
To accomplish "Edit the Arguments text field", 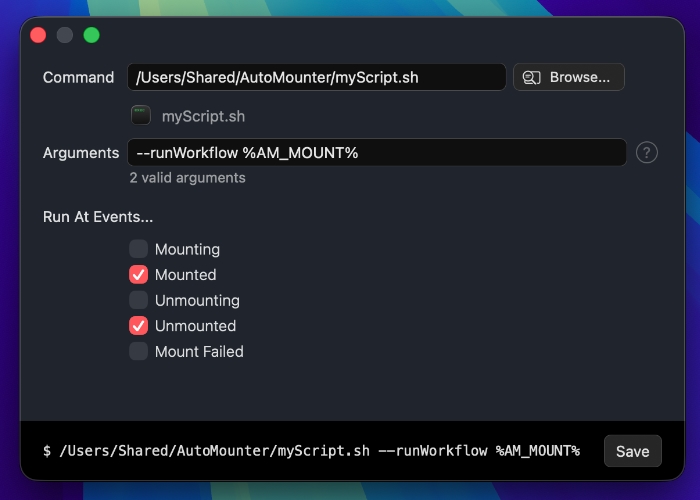I will [x=377, y=153].
